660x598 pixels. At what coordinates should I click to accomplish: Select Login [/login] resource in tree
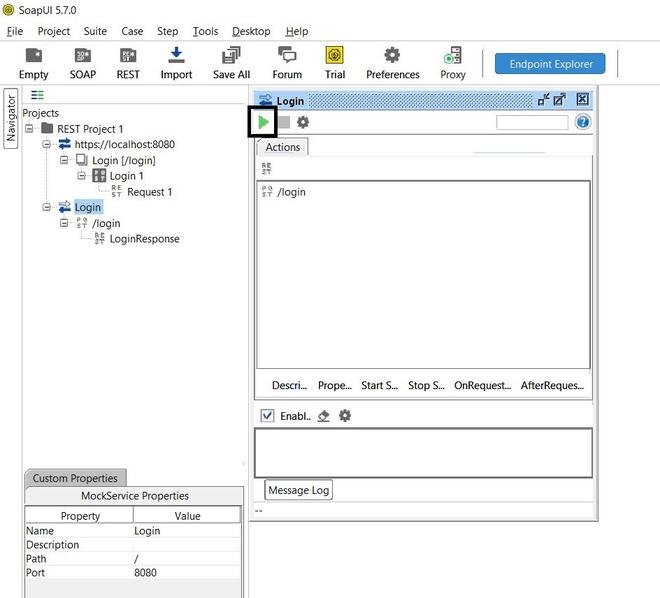point(124,160)
